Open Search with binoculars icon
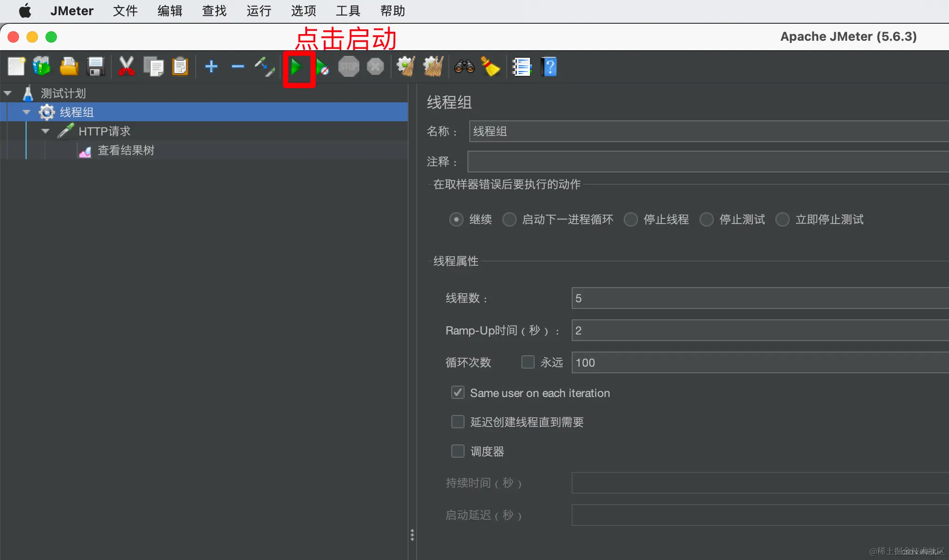The width and height of the screenshot is (949, 560). (465, 66)
